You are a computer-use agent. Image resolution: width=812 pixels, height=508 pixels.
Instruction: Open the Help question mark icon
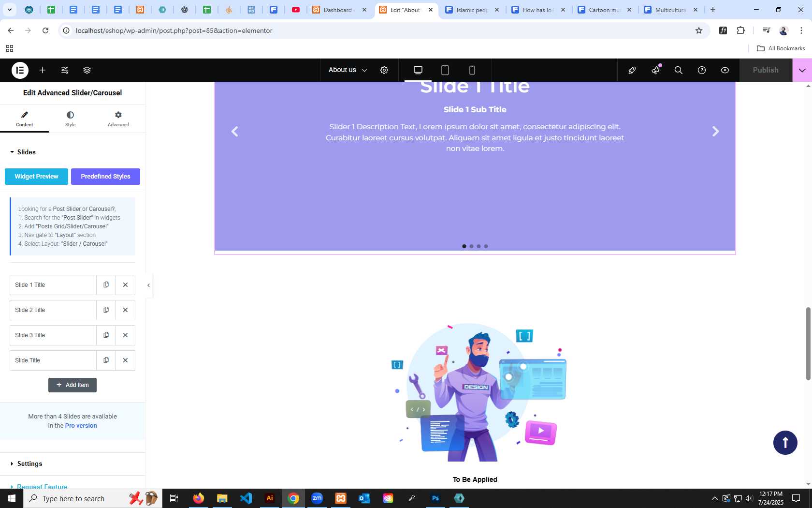pos(702,70)
